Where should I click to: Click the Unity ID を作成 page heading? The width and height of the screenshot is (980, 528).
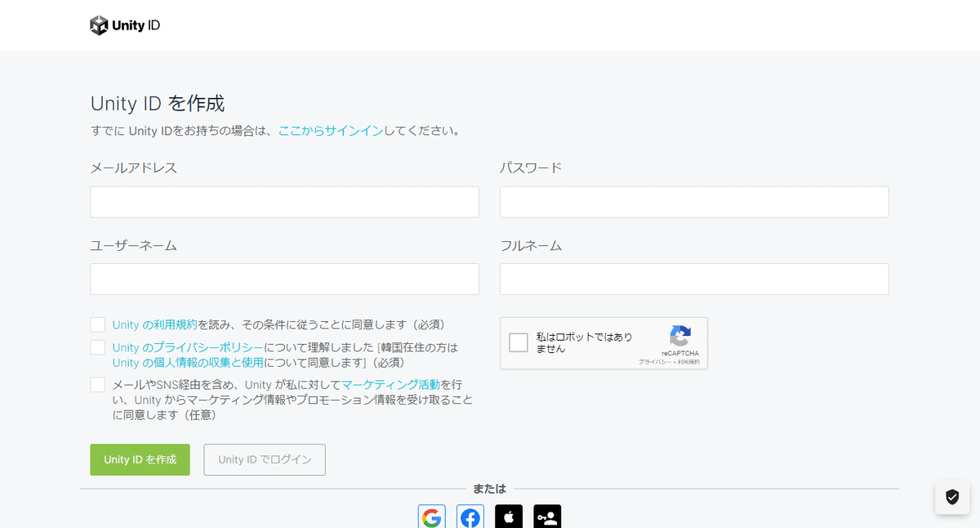[158, 104]
